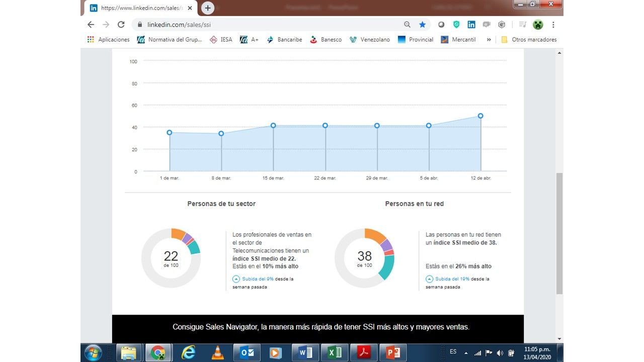Open the LinkedIn browser extension icon

coord(471,25)
